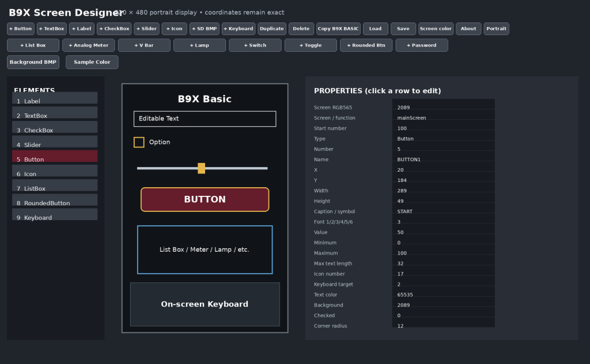Select element 1 Label in list

coord(55,98)
